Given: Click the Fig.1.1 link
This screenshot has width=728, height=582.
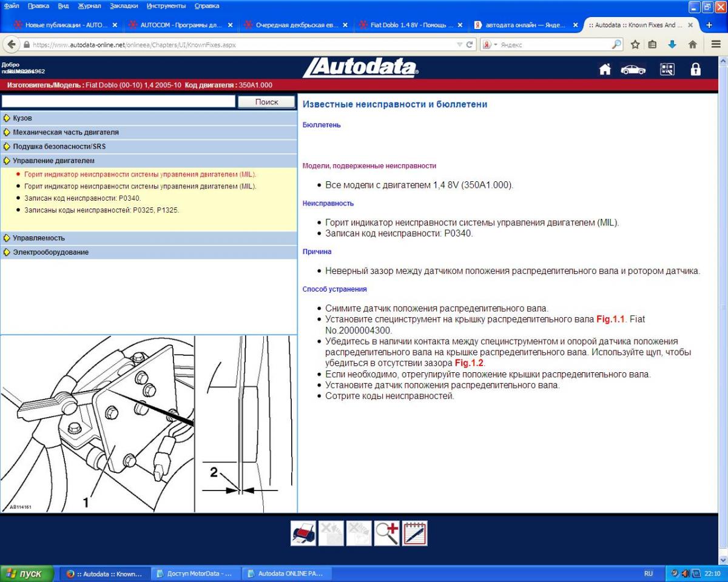Looking at the screenshot, I should tap(610, 319).
